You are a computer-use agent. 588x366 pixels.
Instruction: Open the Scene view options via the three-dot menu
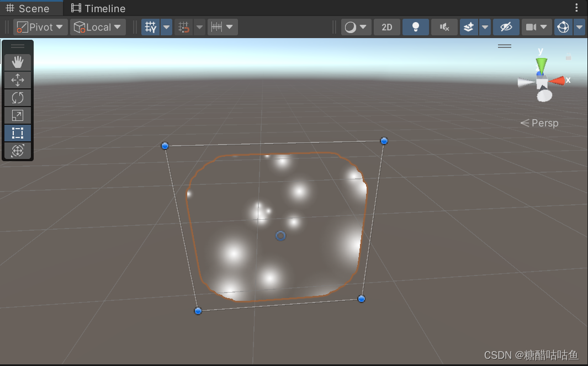click(x=576, y=7)
